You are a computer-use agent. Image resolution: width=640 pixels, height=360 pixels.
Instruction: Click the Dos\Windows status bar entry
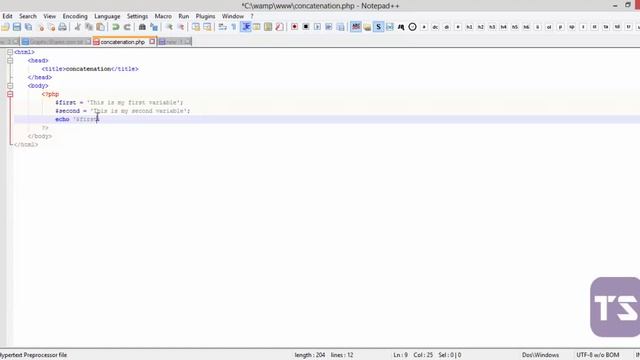tap(540, 355)
